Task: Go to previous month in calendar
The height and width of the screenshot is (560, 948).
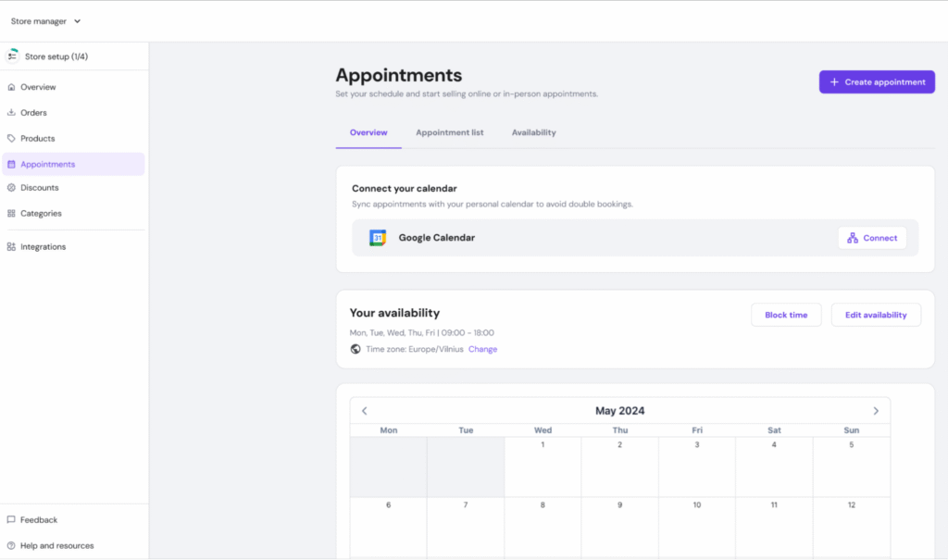Action: [365, 411]
